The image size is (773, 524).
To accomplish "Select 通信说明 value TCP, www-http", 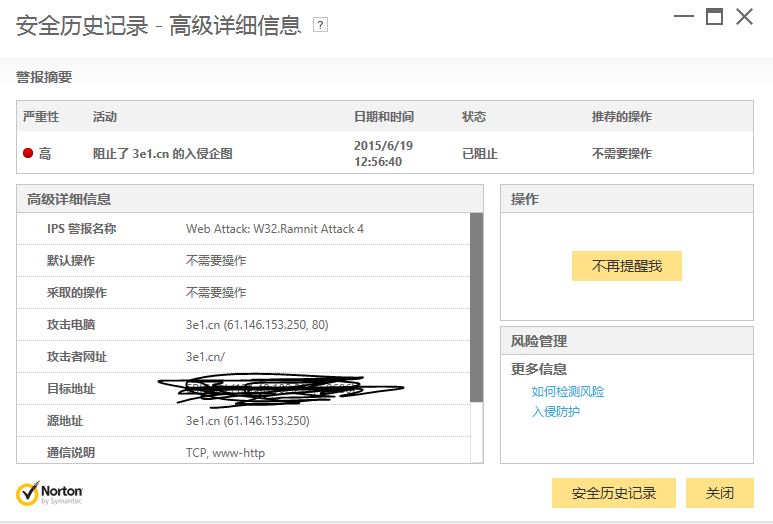I will point(225,453).
